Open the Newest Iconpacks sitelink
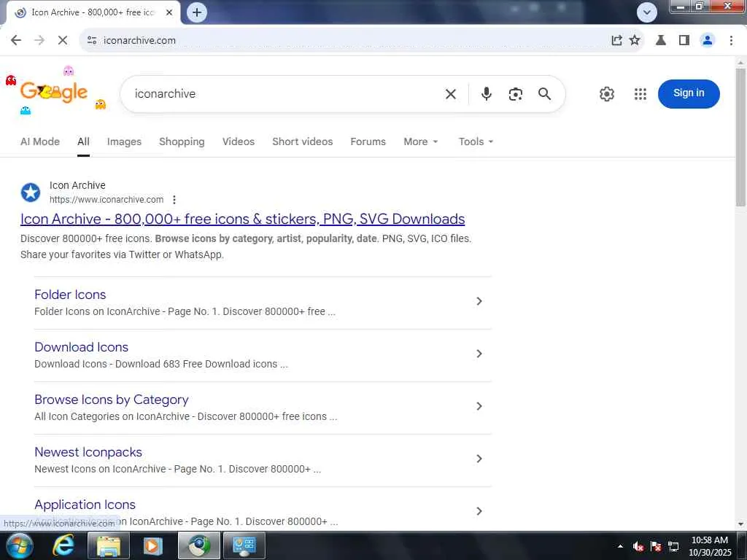This screenshot has width=747, height=560. point(88,452)
